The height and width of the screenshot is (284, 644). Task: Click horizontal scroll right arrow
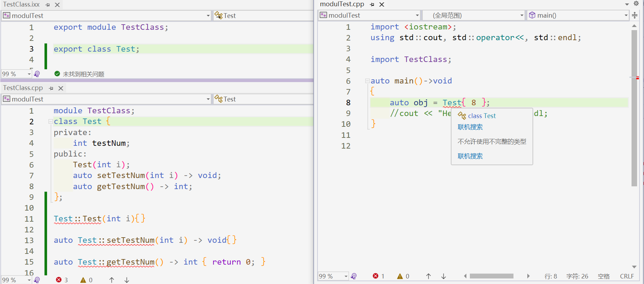[528, 276]
